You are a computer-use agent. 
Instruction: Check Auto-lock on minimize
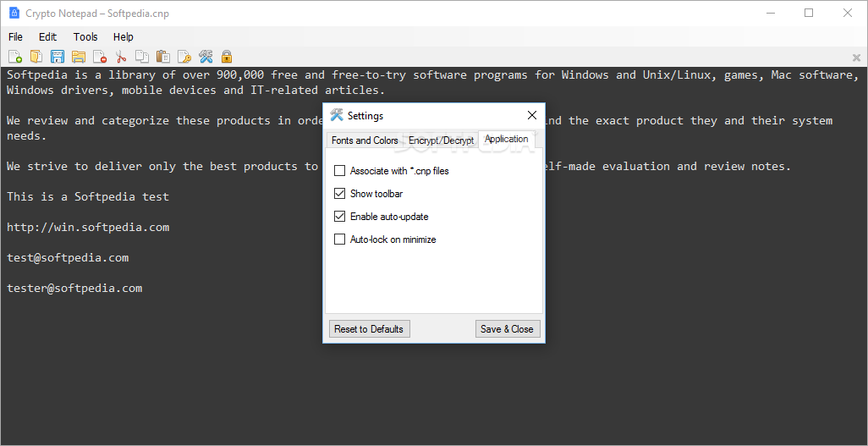[339, 240]
